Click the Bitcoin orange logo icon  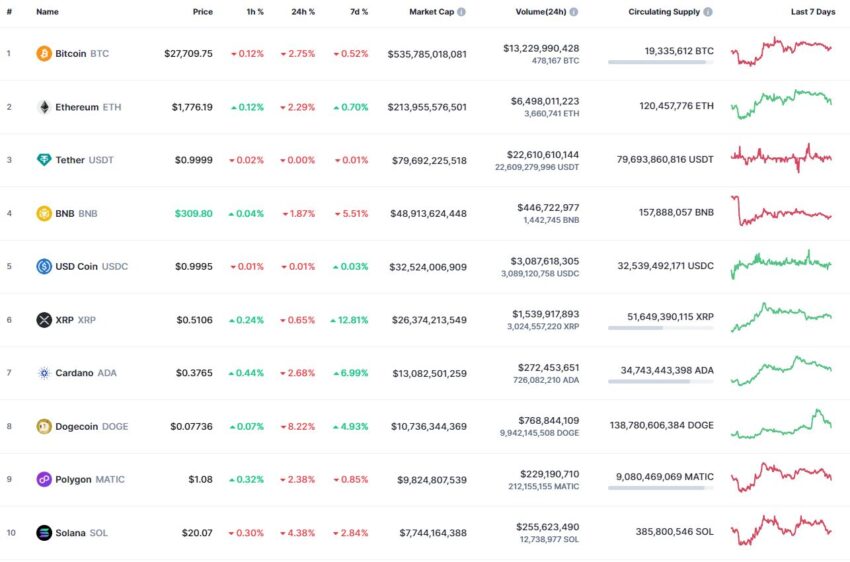tap(44, 54)
